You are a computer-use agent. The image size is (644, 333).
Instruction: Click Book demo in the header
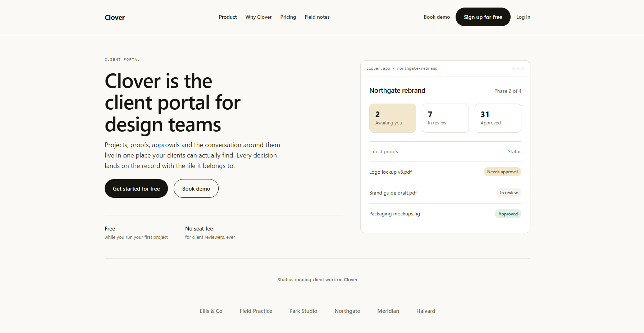click(437, 17)
